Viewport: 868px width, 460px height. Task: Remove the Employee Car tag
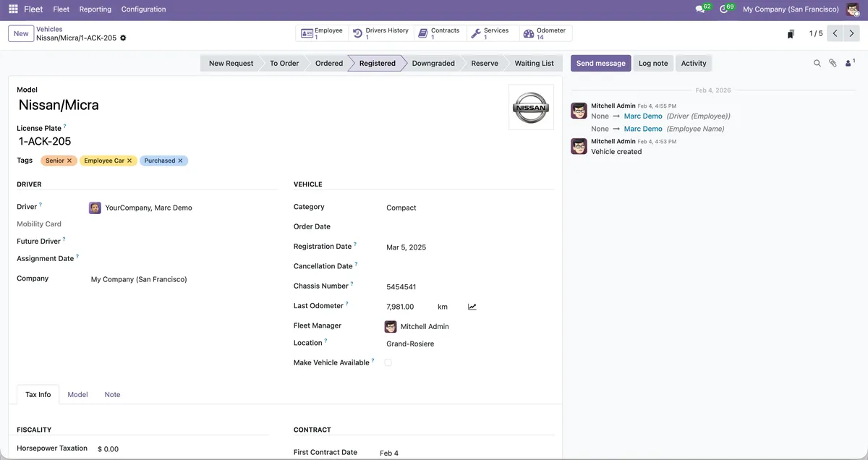pos(129,161)
